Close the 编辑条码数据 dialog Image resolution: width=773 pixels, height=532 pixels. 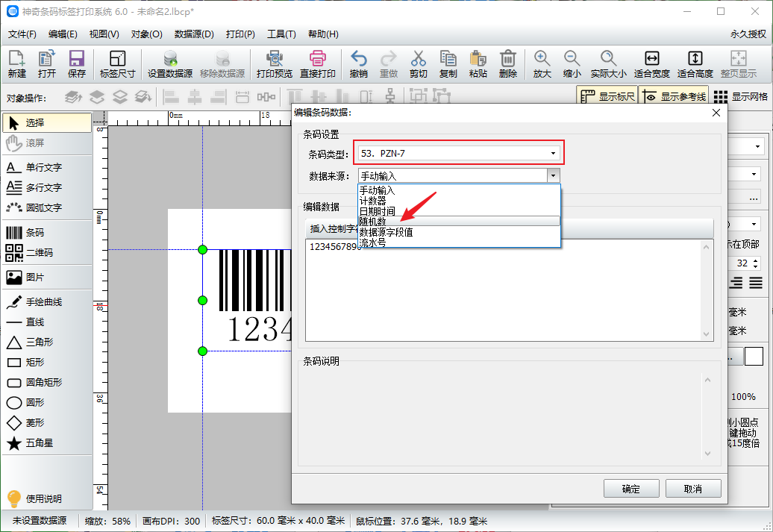coord(716,113)
